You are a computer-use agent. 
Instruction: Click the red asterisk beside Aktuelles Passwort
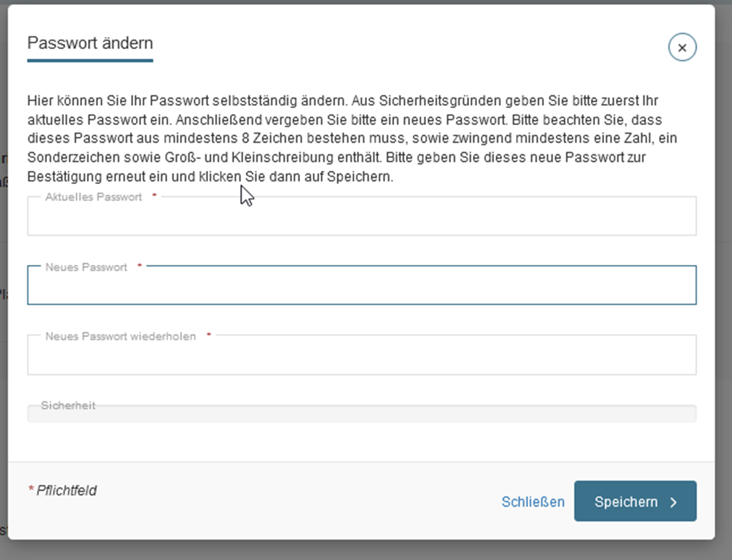pos(154,195)
